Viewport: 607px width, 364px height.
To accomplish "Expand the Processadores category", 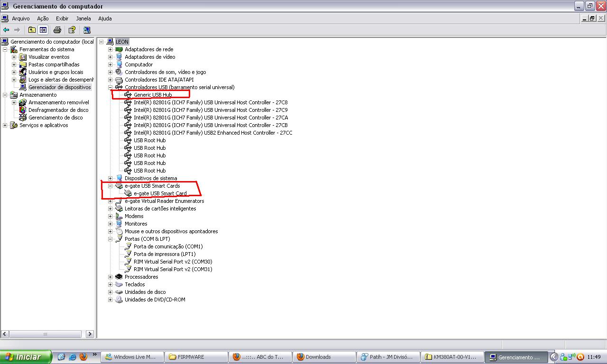I will [x=110, y=277].
